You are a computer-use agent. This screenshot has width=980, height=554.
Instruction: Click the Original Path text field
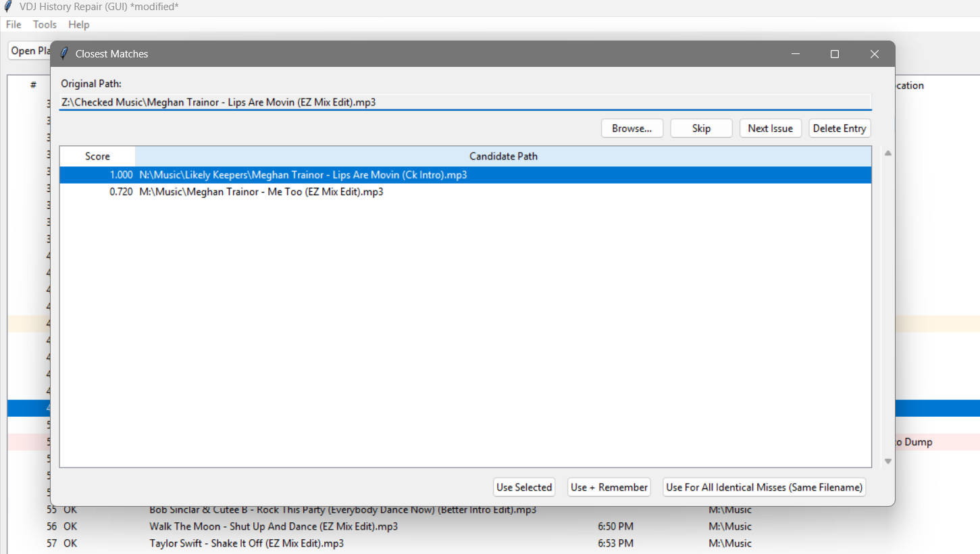click(465, 102)
